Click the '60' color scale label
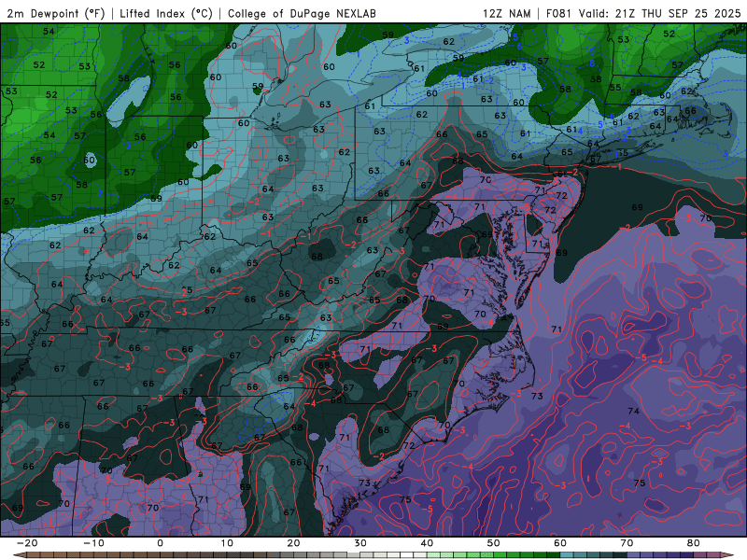This screenshot has width=747, height=560. 560,543
